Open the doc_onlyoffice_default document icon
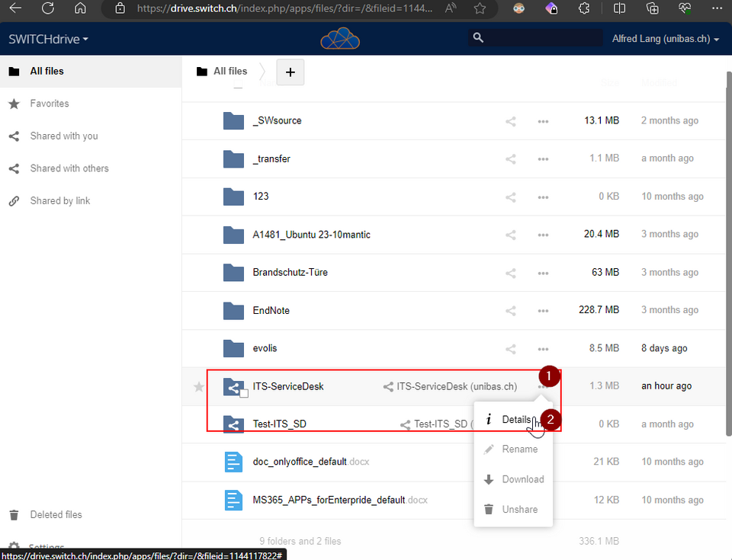732x560 pixels. [233, 462]
